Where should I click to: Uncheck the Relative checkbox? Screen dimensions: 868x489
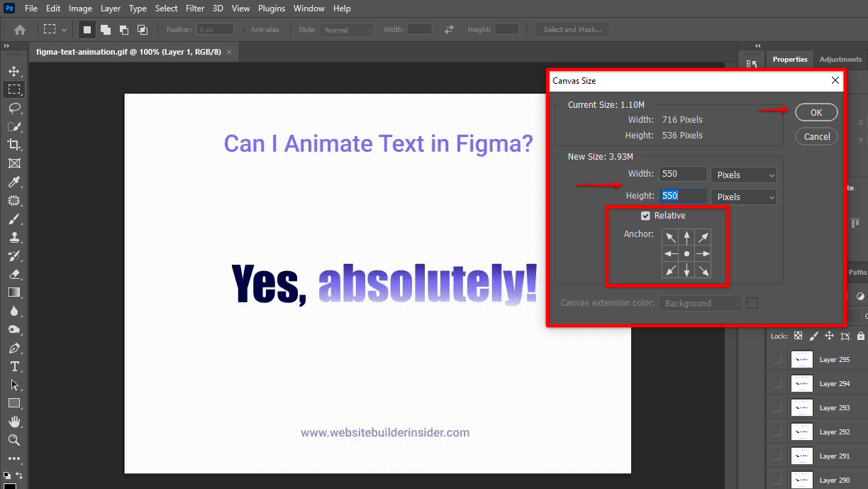point(645,215)
